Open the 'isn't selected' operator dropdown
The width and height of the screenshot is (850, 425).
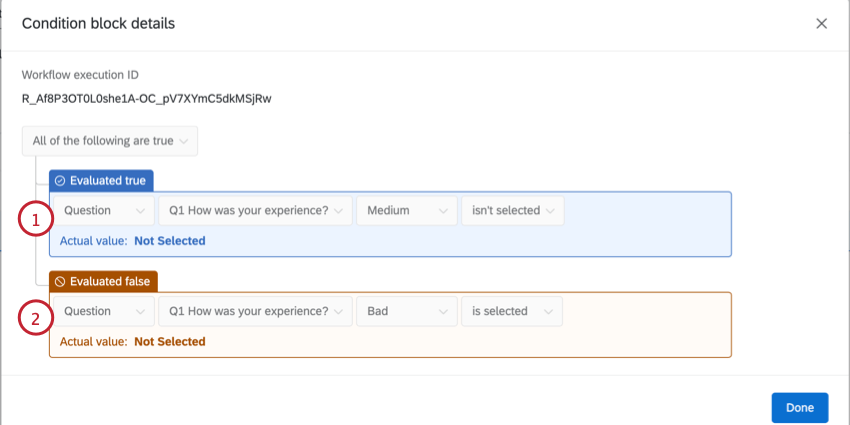(x=512, y=210)
